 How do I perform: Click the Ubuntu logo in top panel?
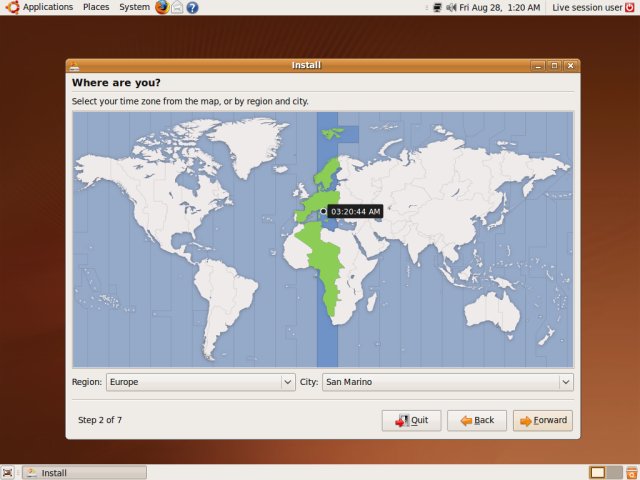pyautogui.click(x=12, y=7)
